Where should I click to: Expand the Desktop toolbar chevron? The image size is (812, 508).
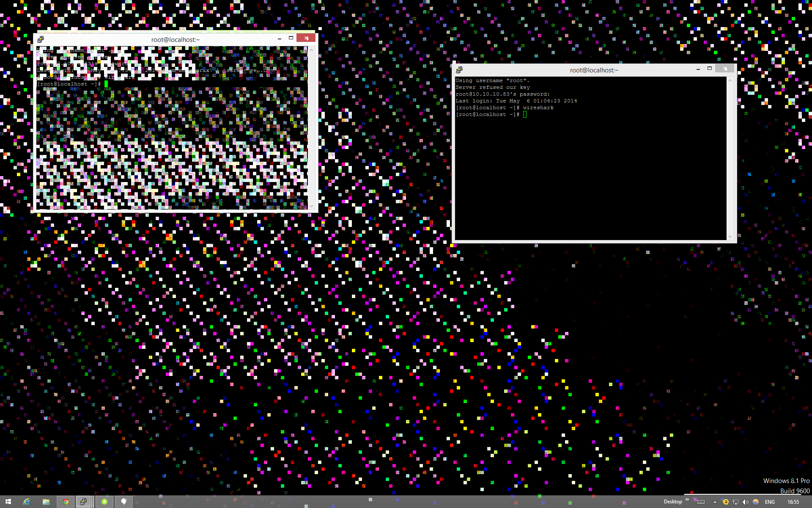click(x=687, y=500)
